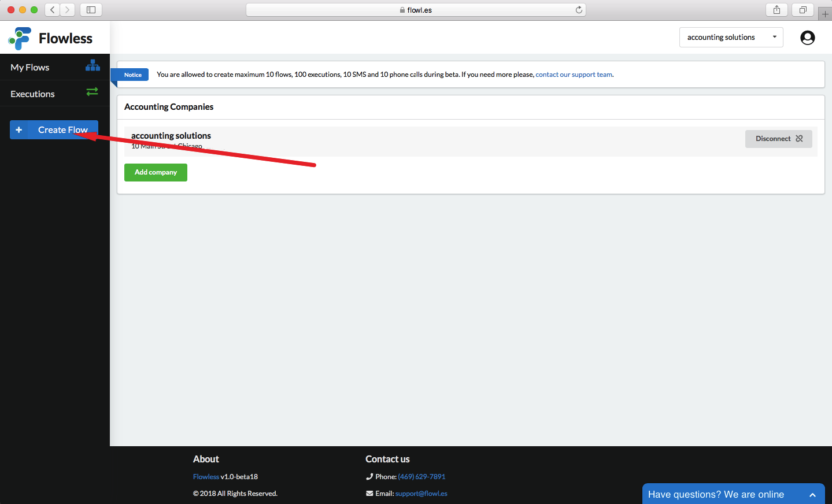Click the phone icon in footer
Viewport: 832px width, 504px height.
click(369, 477)
